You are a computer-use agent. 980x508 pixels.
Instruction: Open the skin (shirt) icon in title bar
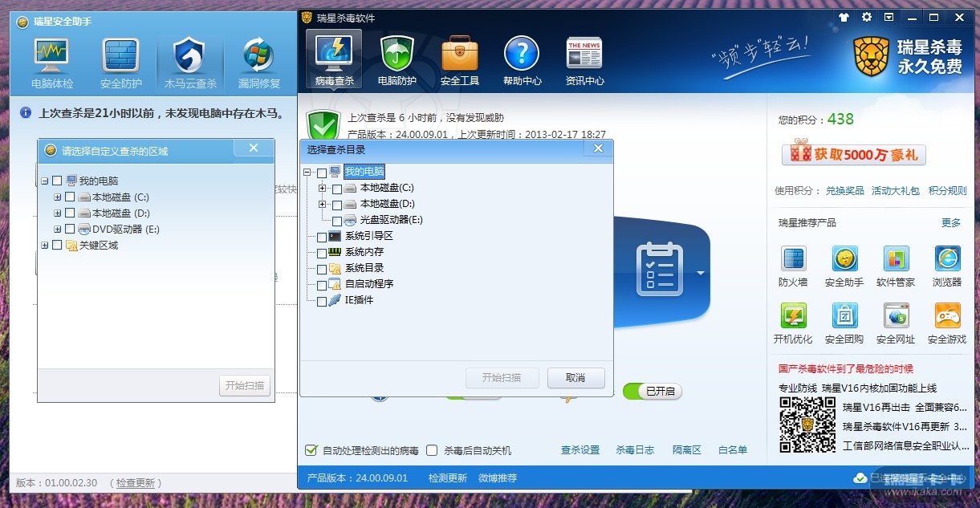click(844, 17)
